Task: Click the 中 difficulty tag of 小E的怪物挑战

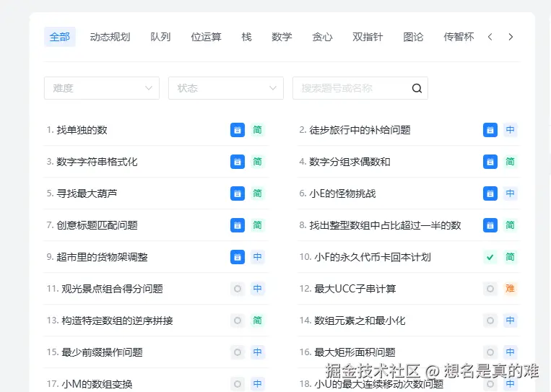Action: click(x=511, y=193)
